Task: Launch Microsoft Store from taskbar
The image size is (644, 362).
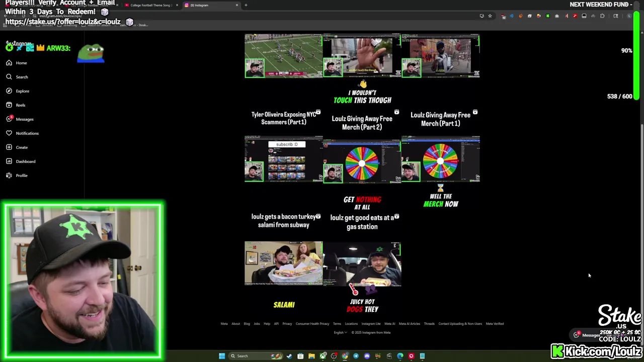Action: point(300,356)
